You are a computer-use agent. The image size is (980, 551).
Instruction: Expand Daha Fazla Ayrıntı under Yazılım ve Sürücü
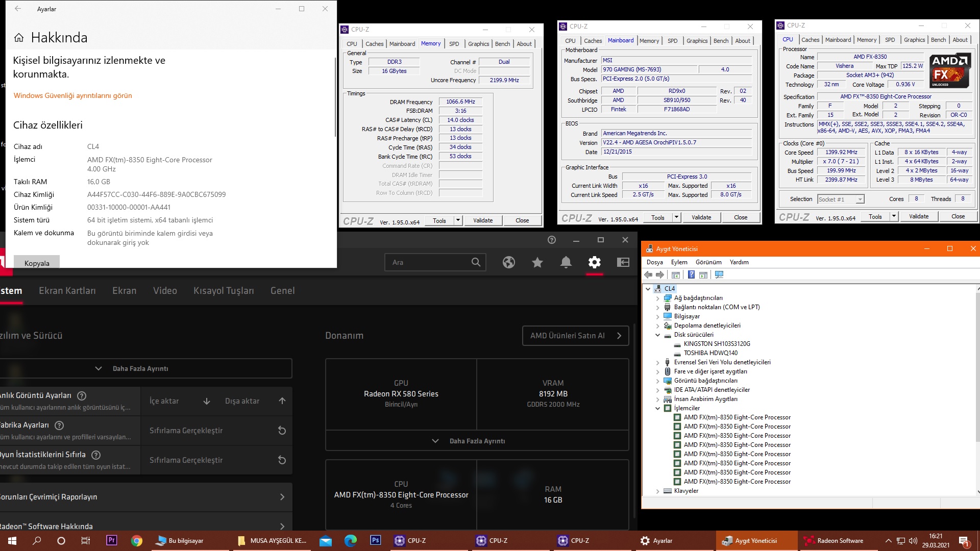[140, 368]
